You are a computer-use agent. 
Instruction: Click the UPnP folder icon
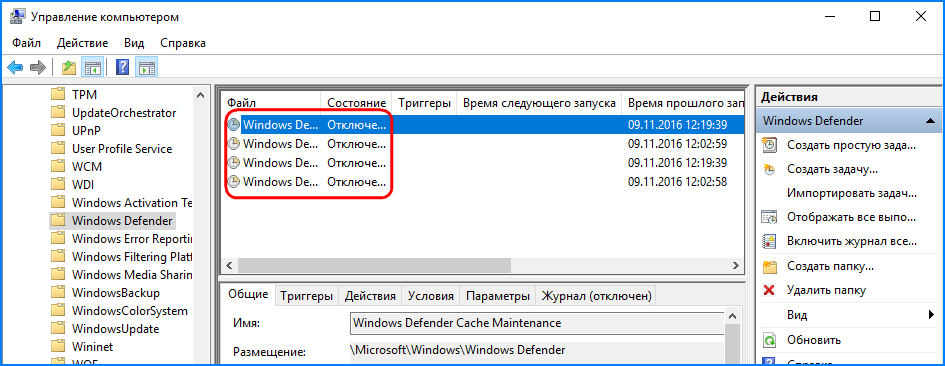(x=58, y=130)
